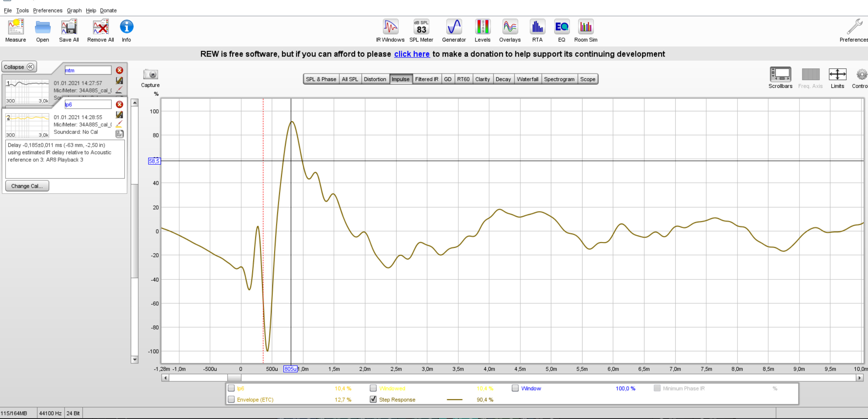
Task: Collapse the measurements panel
Action: [19, 67]
